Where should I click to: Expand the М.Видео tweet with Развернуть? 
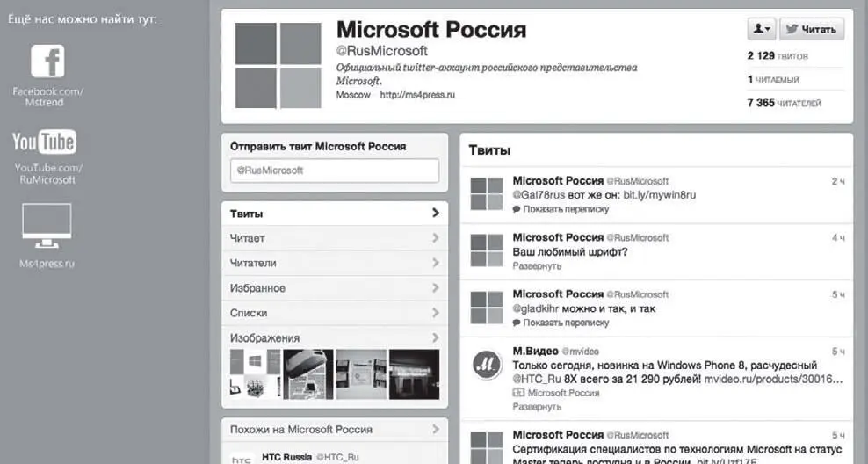pyautogui.click(x=537, y=407)
